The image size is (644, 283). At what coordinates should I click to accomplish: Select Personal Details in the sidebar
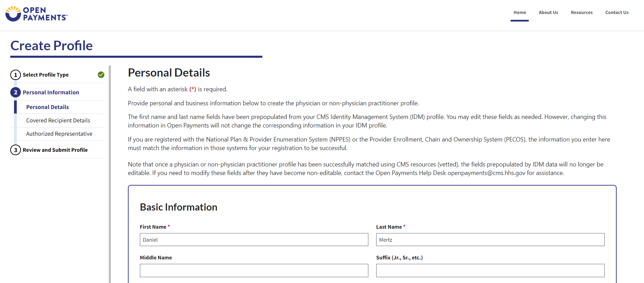pyautogui.click(x=48, y=107)
